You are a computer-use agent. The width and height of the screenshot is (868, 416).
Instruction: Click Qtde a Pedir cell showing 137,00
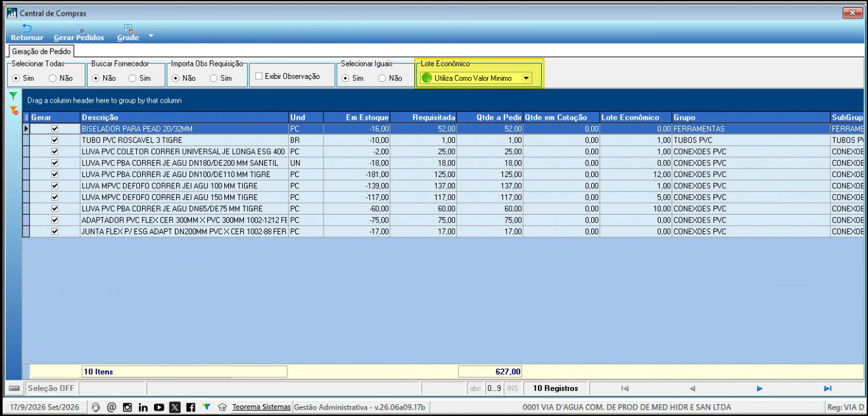[490, 186]
